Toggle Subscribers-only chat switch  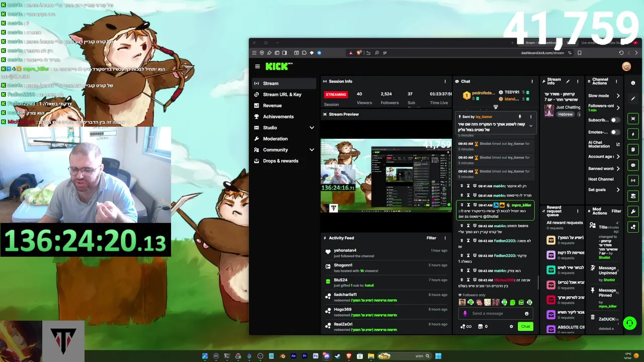(x=614, y=120)
